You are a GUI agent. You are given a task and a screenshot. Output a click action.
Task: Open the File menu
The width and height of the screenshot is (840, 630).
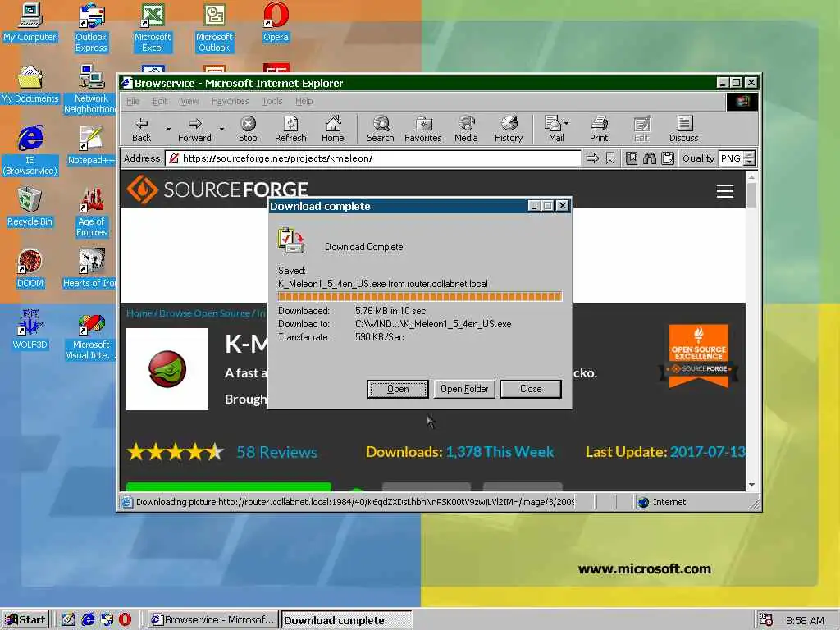(133, 101)
